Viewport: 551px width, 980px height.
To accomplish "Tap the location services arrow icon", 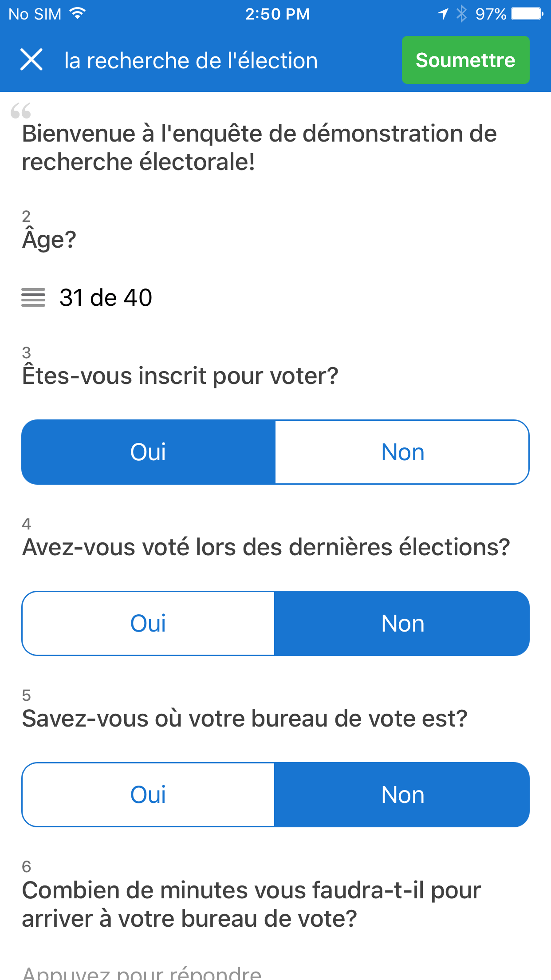I will click(443, 14).
